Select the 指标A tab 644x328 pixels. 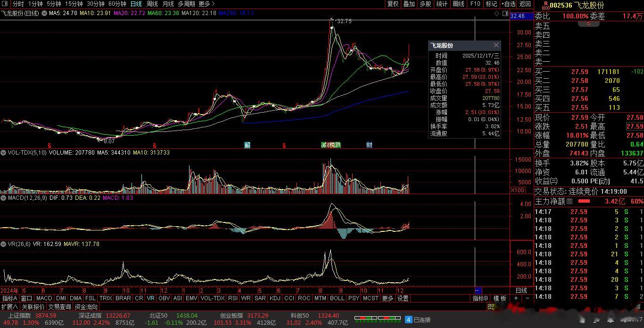[9, 298]
